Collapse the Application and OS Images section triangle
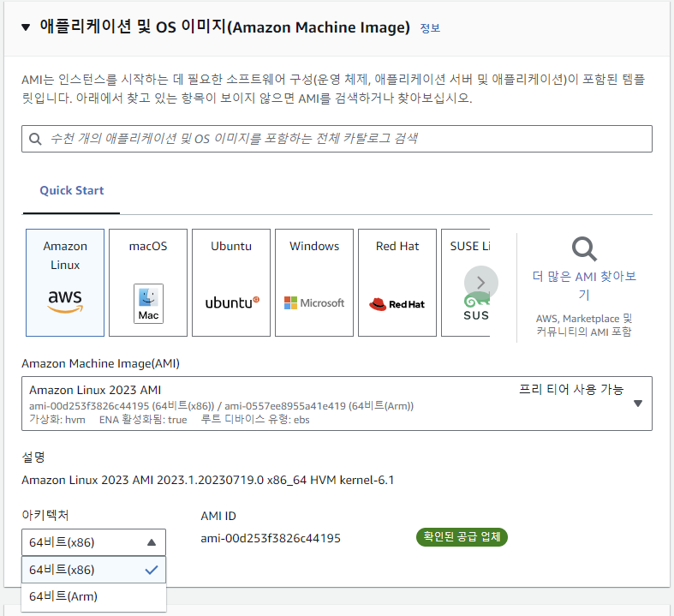Viewport: 674px width, 616px height. 26,27
